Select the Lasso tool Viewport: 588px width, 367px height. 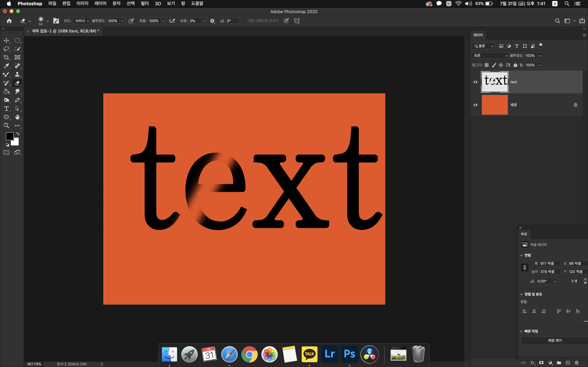pyautogui.click(x=6, y=49)
